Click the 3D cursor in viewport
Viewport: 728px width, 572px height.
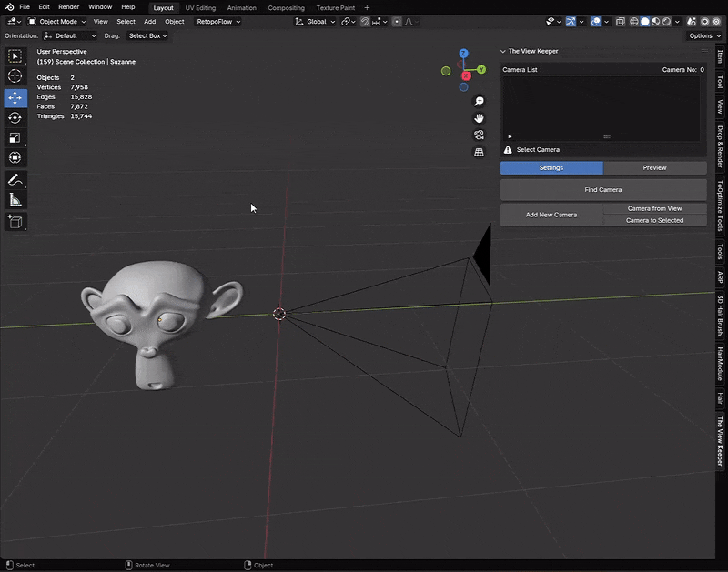279,314
